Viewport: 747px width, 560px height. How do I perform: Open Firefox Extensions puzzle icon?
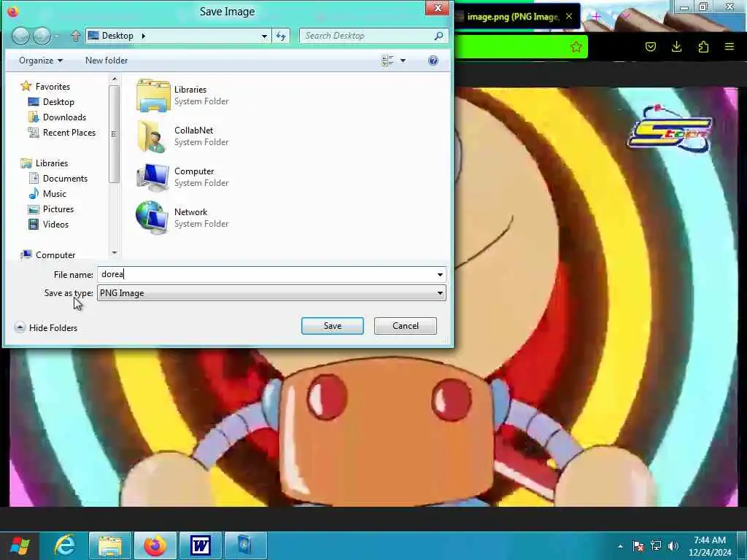[x=703, y=47]
